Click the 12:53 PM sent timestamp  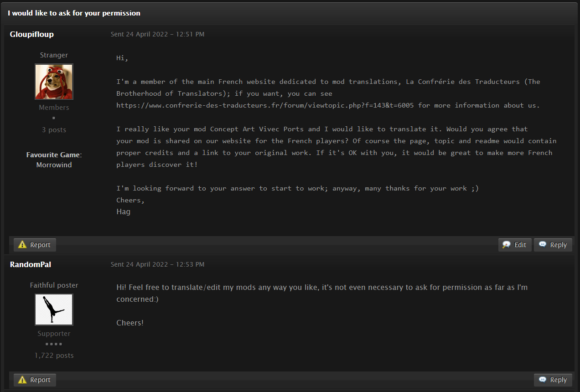(x=157, y=264)
